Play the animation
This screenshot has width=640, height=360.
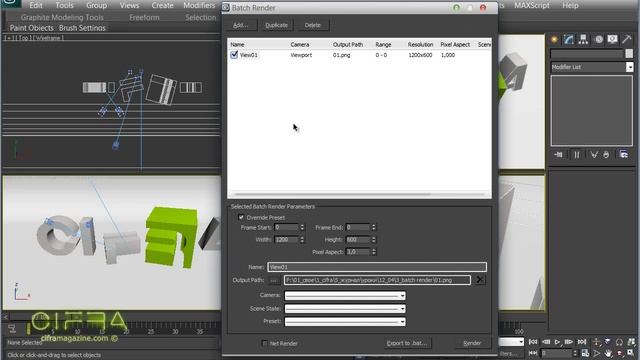(558, 342)
